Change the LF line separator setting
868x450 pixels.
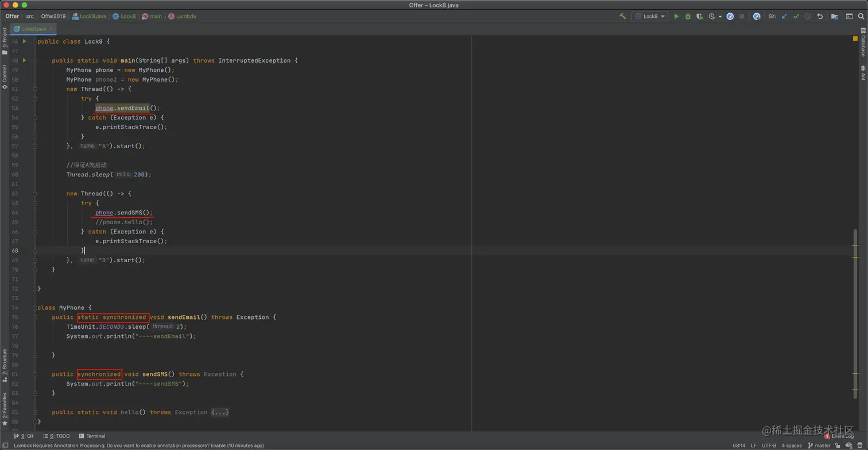[754, 445]
